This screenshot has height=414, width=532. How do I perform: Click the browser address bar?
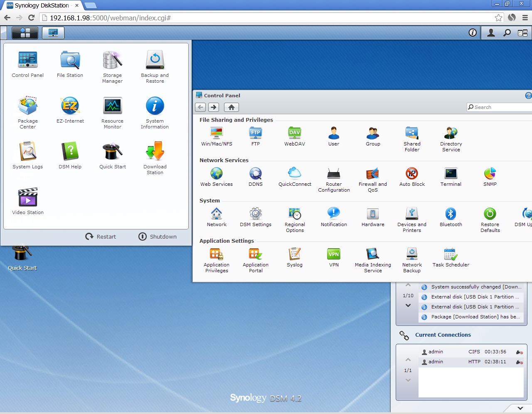[271, 18]
